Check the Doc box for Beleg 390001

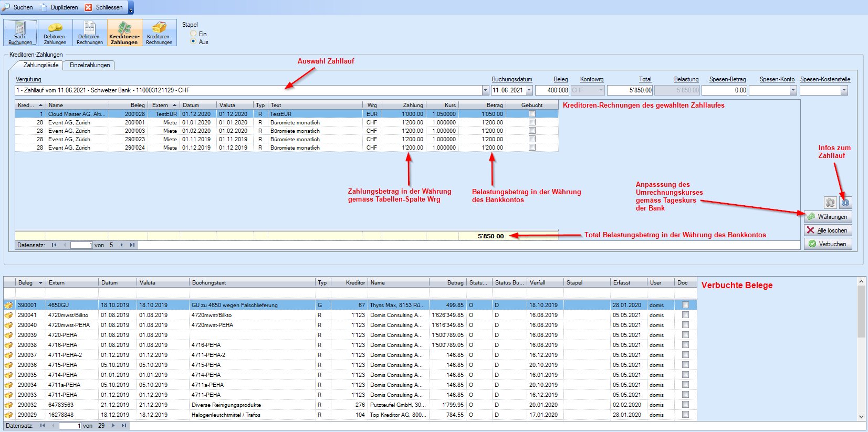[685, 305]
